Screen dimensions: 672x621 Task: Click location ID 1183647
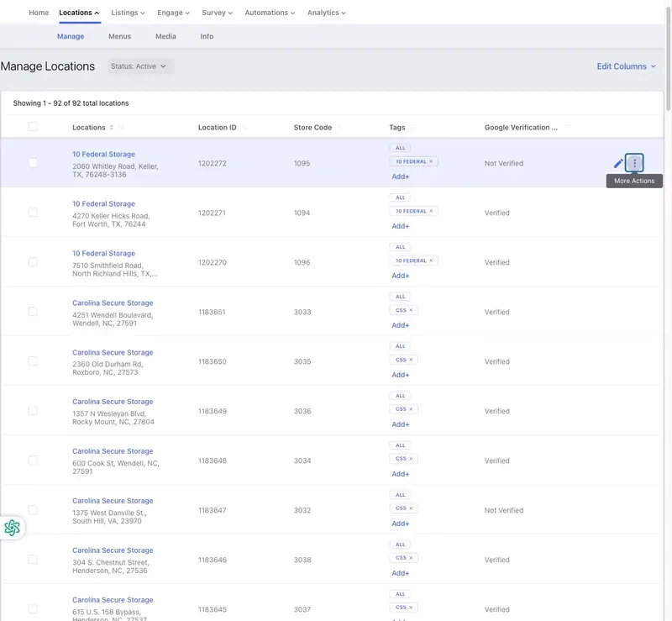coord(213,510)
